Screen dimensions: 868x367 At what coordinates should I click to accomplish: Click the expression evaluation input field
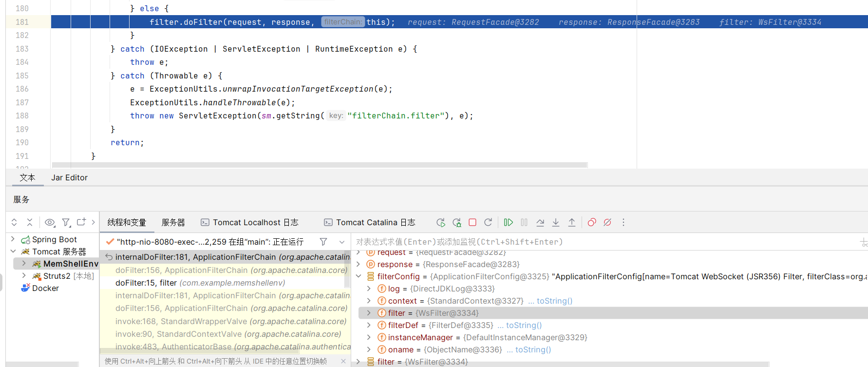(x=604, y=242)
